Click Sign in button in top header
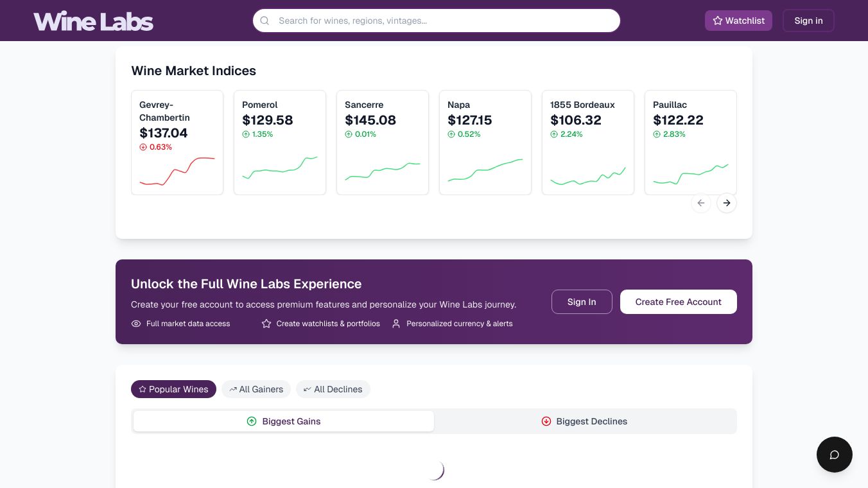Viewport: 868px width, 488px height. click(808, 21)
